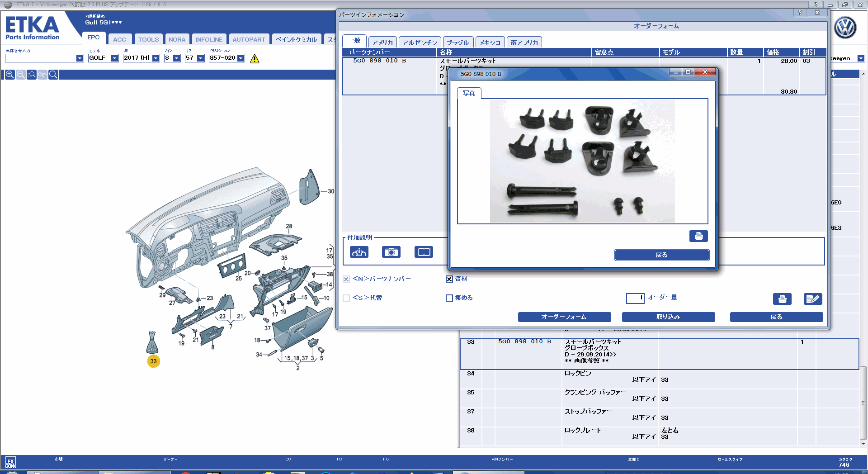
Task: Open the TOOLS tab
Action: click(148, 39)
